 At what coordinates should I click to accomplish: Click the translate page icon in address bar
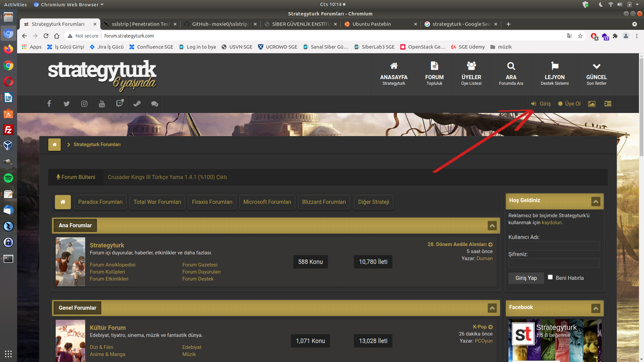[570, 36]
